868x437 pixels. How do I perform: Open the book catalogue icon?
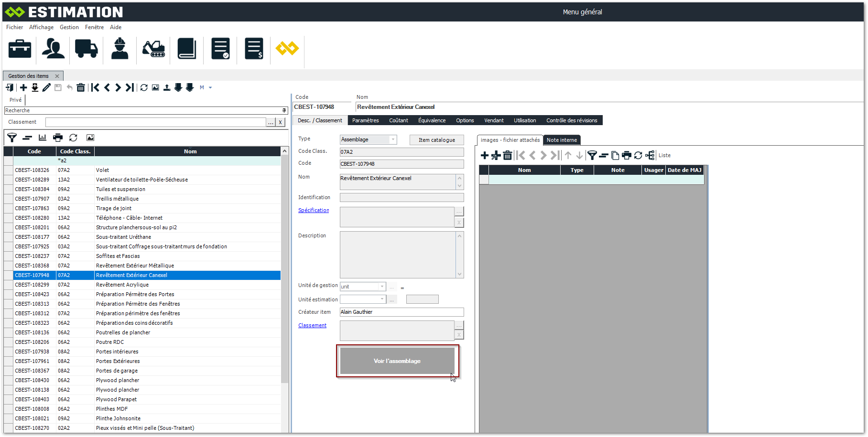(187, 49)
